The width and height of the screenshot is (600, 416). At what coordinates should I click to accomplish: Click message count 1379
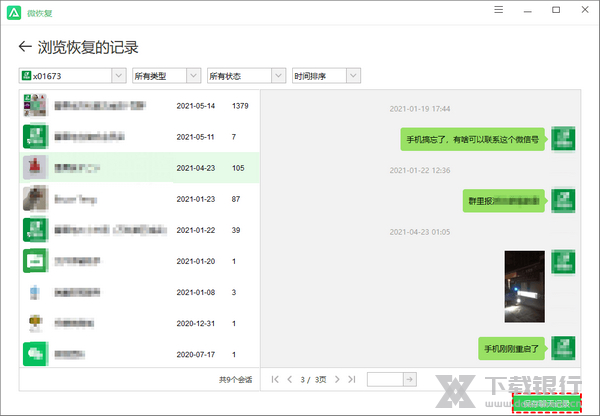[240, 106]
